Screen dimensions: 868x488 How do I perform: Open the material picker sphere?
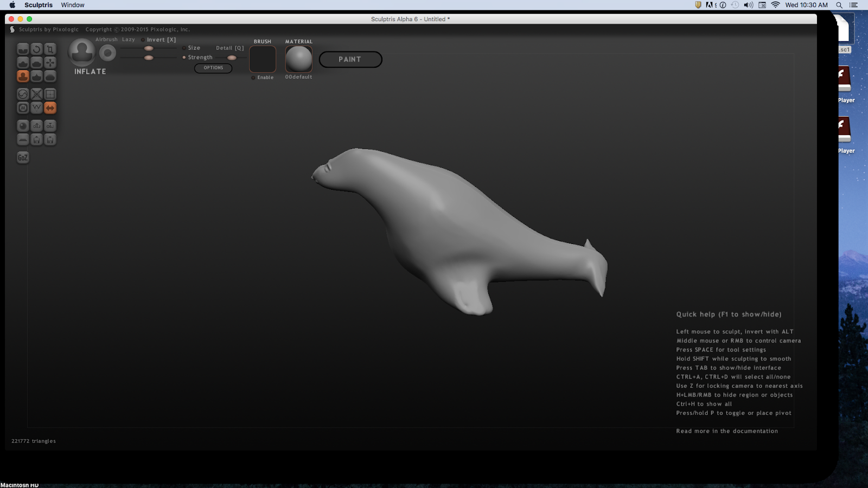click(x=298, y=59)
